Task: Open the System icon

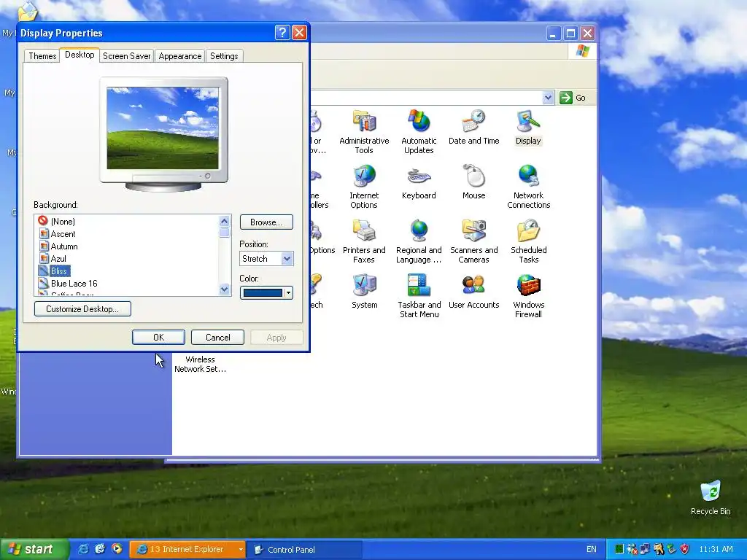Action: [x=365, y=292]
